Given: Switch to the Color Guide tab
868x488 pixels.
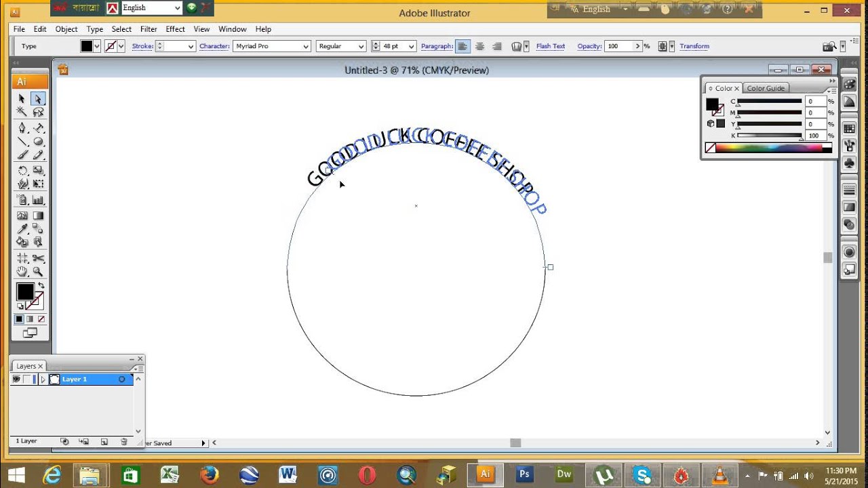Looking at the screenshot, I should (x=766, y=88).
